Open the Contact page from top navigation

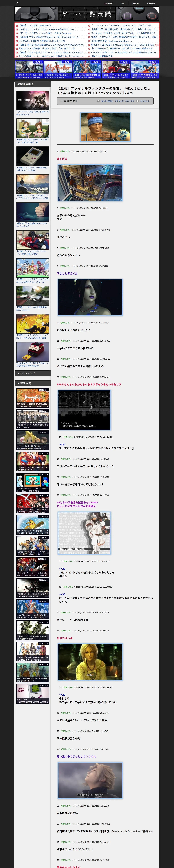coord(151,4)
